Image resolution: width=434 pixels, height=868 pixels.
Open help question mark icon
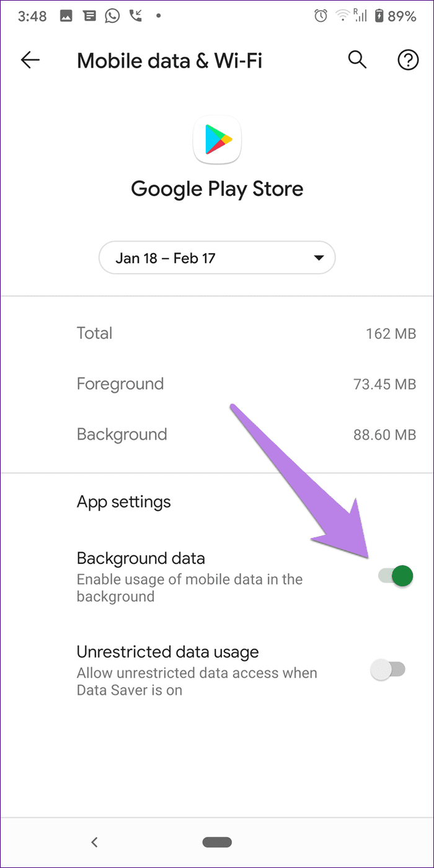click(x=408, y=60)
